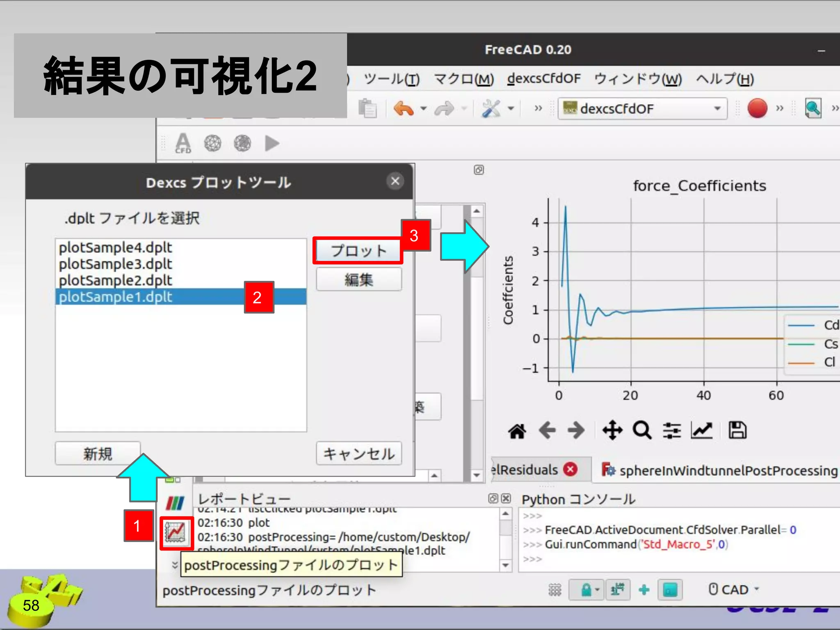
Task: Click the postProcessing file plot icon
Action: pyautogui.click(x=175, y=532)
